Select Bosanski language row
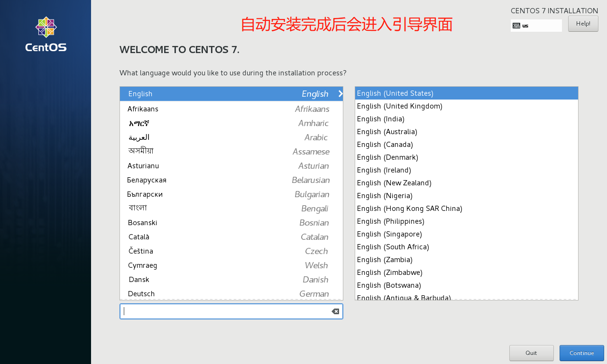The width and height of the screenshot is (607, 364). pyautogui.click(x=231, y=223)
